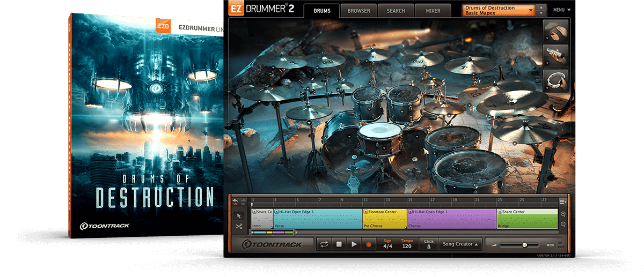
Task: Expand the tambourine instrument options arrow
Action: [547, 88]
